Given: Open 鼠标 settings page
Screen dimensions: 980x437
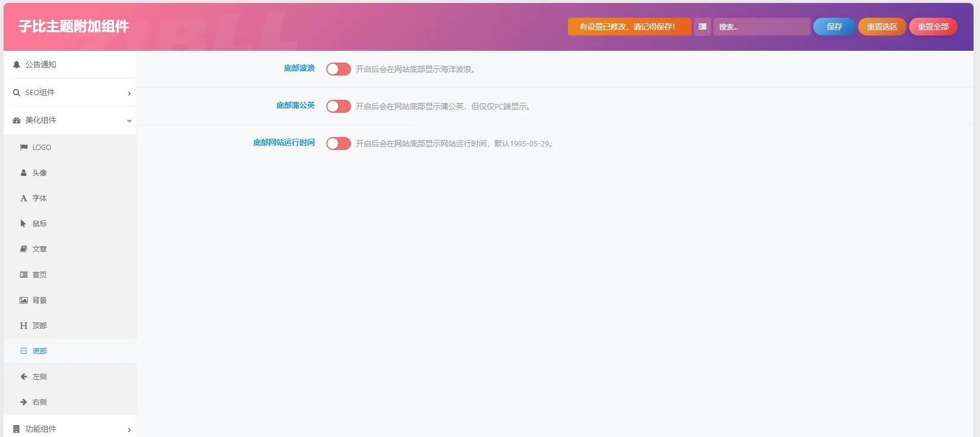Looking at the screenshot, I should 70,224.
